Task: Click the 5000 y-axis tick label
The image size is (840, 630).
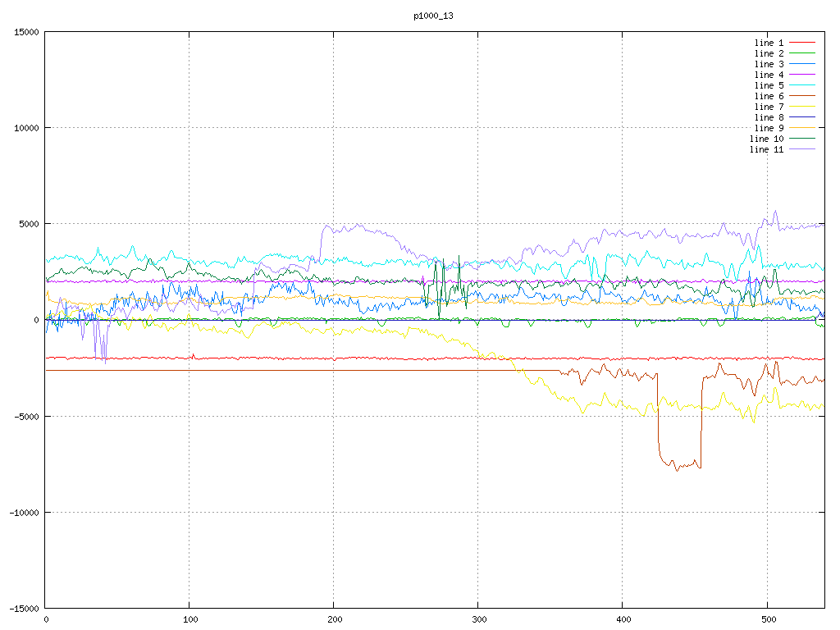Action: click(x=26, y=224)
